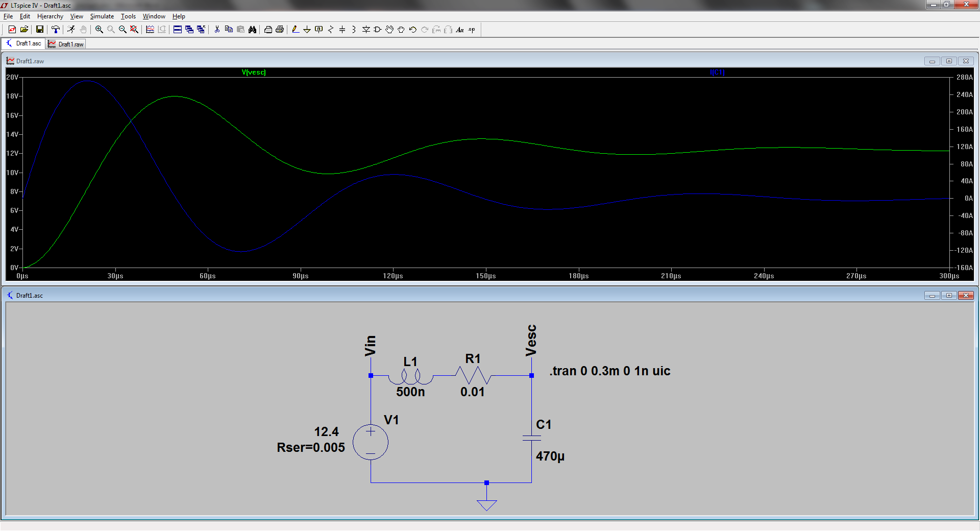Click the .tran 0 0.3m directive

pos(610,371)
